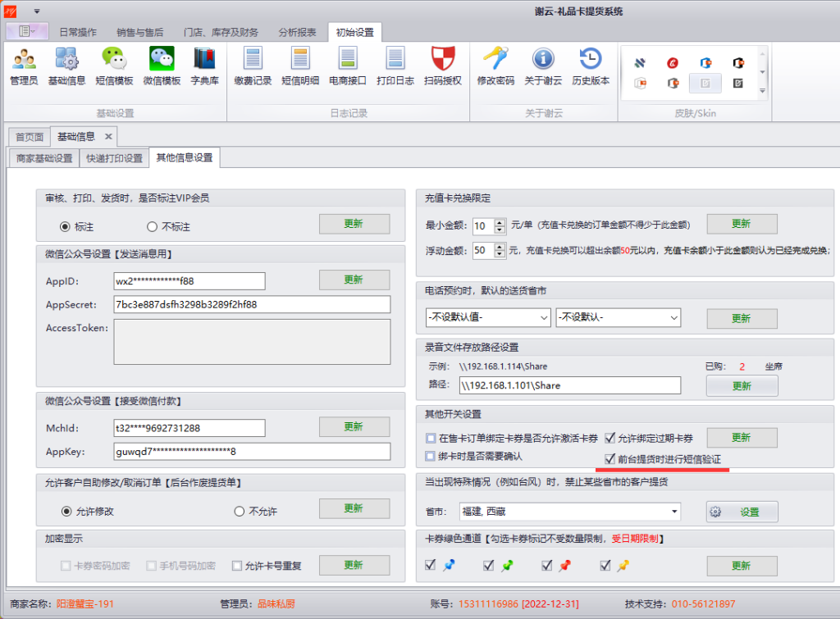This screenshot has height=619, width=840.
Task: Switch to the 分析报表 ribbon tab
Action: [297, 32]
